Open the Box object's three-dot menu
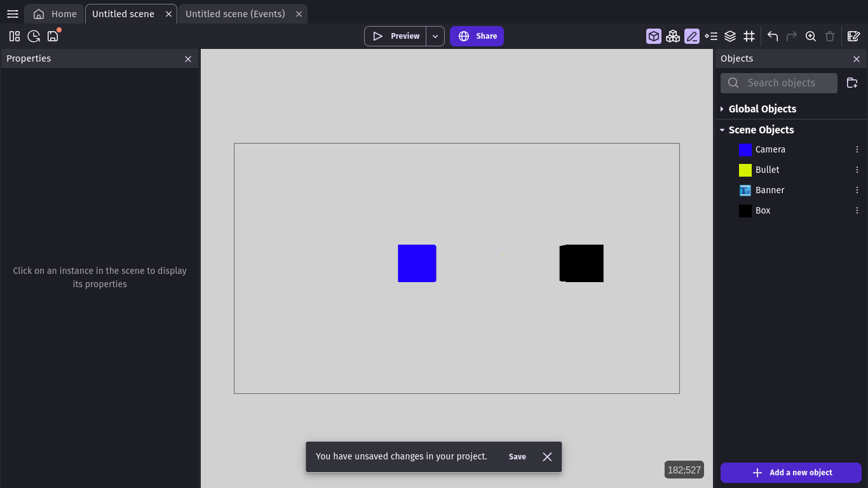Screen dimensions: 868x488 [x=857, y=210]
